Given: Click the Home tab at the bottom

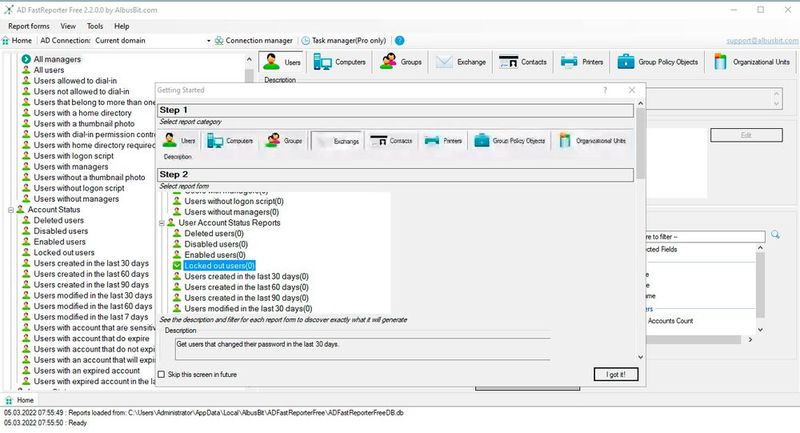Looking at the screenshot, I should pos(19,400).
